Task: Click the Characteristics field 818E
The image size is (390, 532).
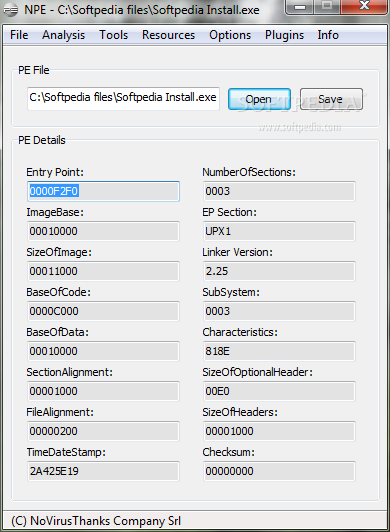Action: point(279,351)
